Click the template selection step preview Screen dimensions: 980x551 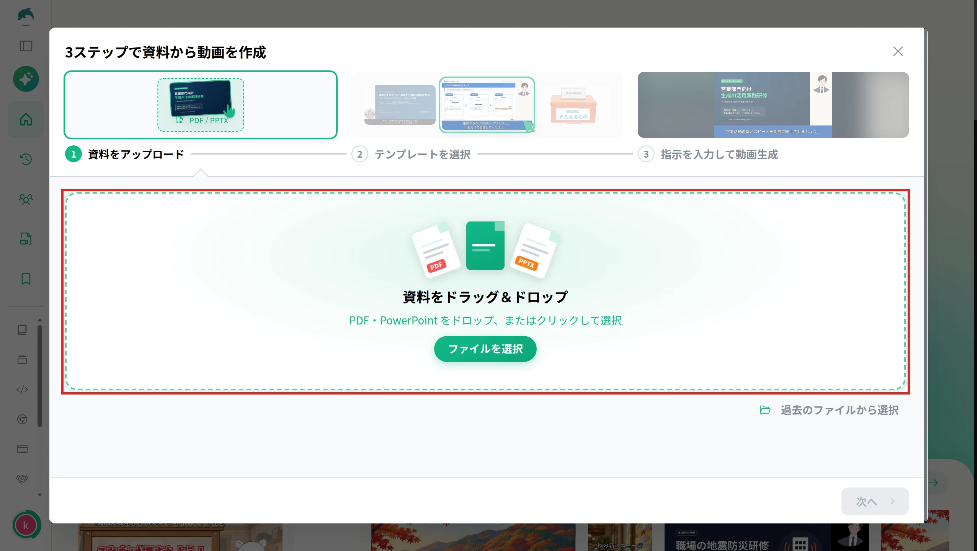[487, 105]
